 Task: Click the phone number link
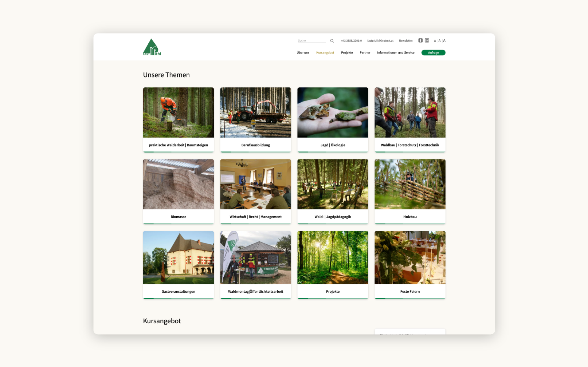(351, 41)
